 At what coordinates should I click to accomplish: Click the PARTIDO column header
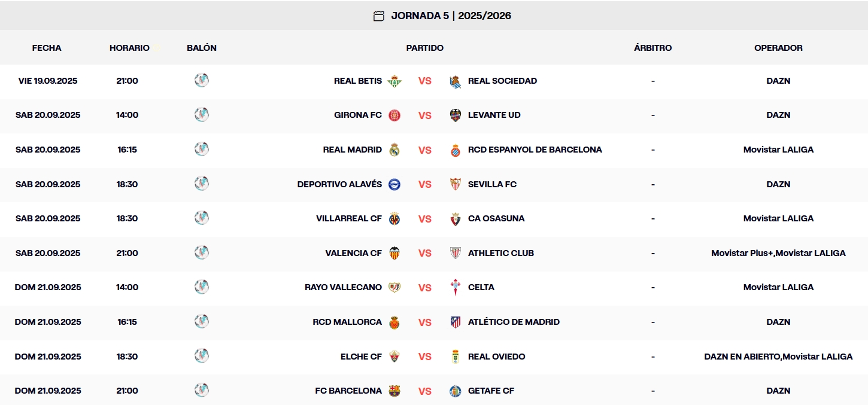point(425,48)
